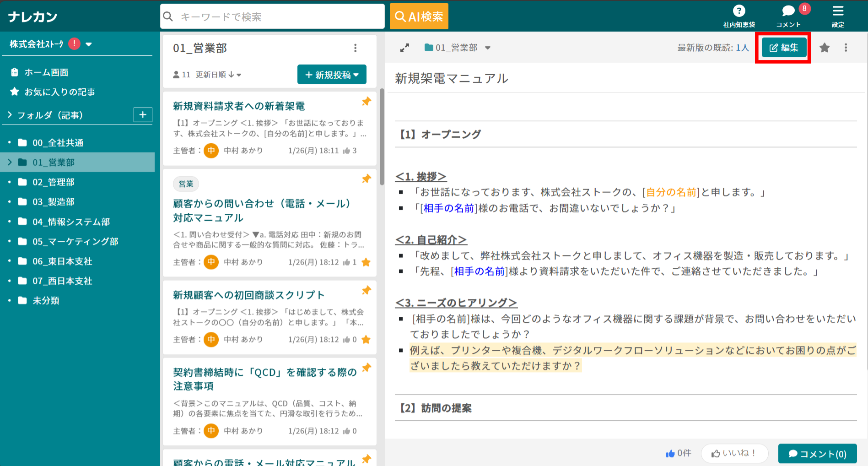Screen dimensions: 868x466
Task: Click 中村 あかり's avatar icon
Action: pos(211,150)
